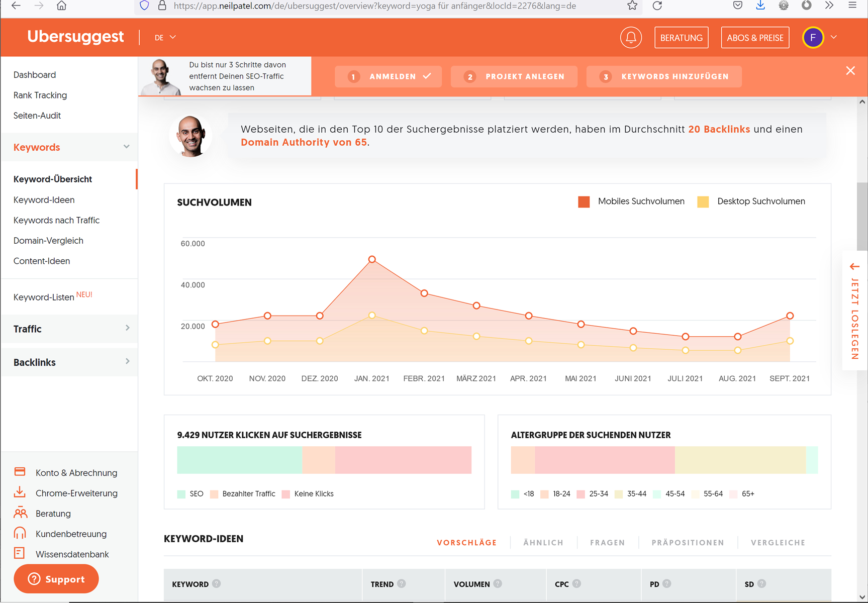The width and height of the screenshot is (868, 603).
Task: Open Content-Ideen in the sidebar
Action: click(42, 261)
